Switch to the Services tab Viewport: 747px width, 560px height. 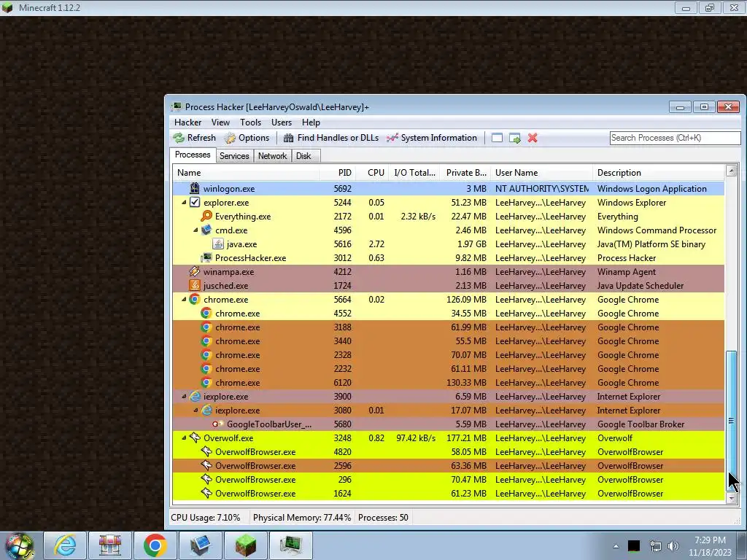coord(234,156)
